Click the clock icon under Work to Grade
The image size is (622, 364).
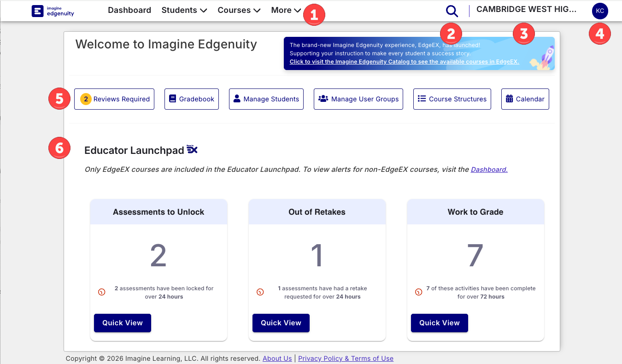coord(419,292)
